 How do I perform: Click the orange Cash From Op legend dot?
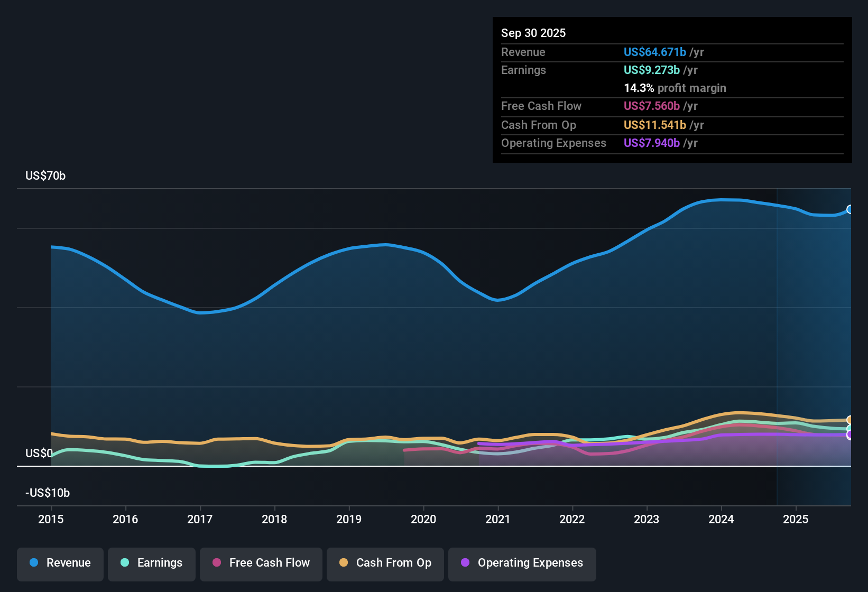point(344,563)
